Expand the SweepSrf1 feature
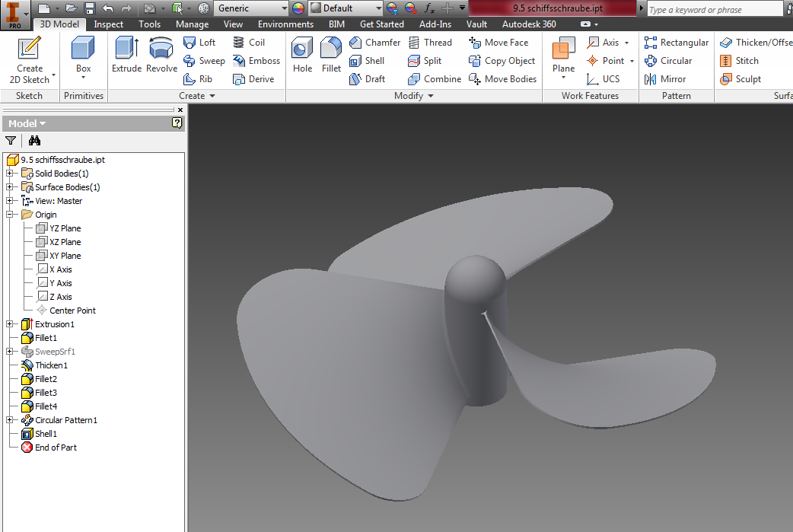The width and height of the screenshot is (793, 532). tap(9, 352)
